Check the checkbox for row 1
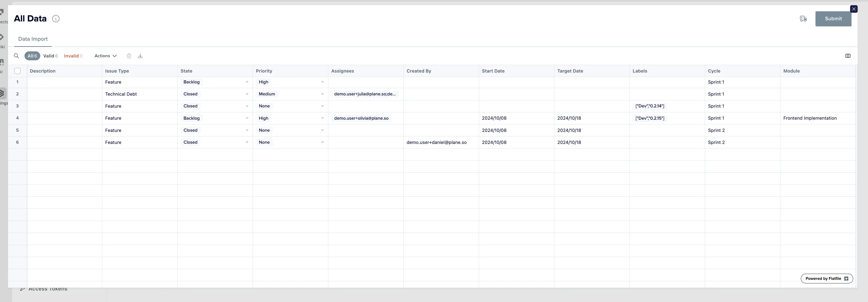 17,82
